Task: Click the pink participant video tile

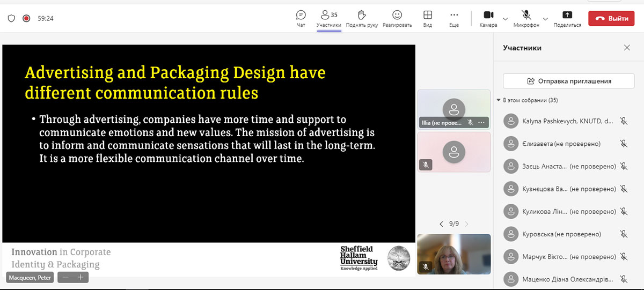Action: coord(454,152)
